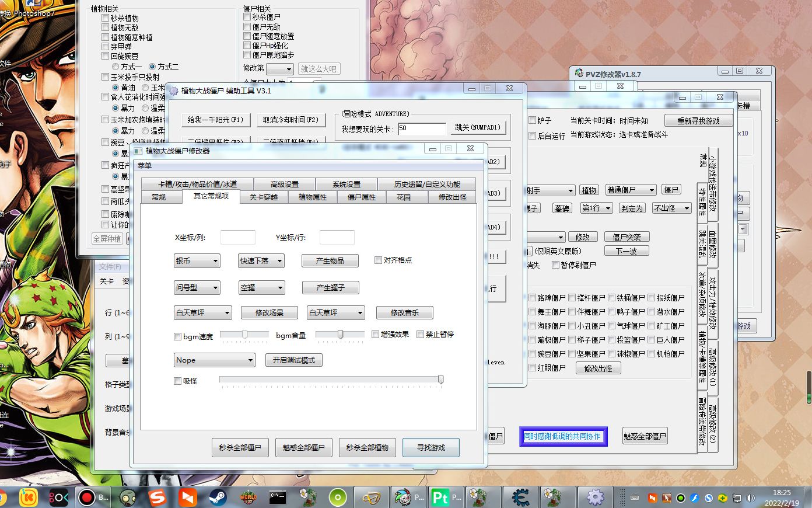Click the green disc taskbar icon
Viewport: 812px width, 508px height.
click(x=338, y=497)
